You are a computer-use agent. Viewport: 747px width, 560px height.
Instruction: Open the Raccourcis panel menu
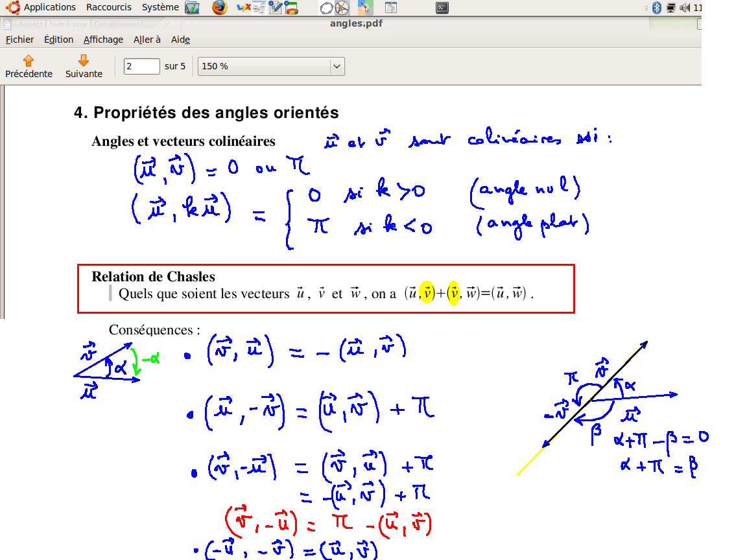(x=108, y=7)
